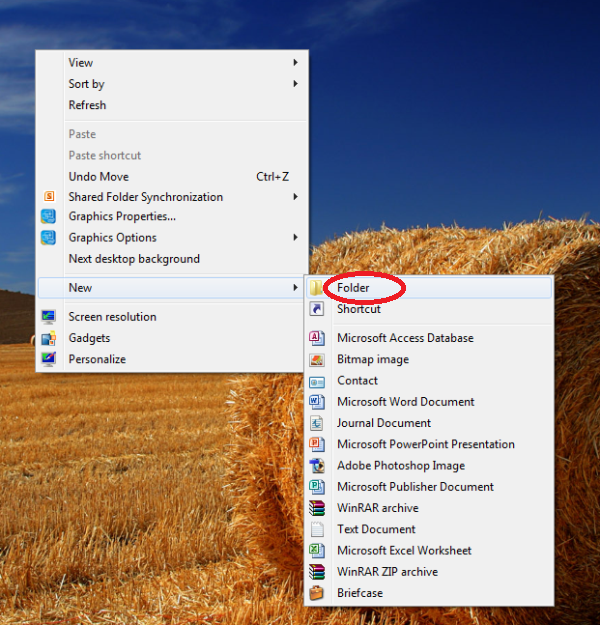Image resolution: width=600 pixels, height=625 pixels.
Task: Open the View menu entry
Action: pyautogui.click(x=171, y=63)
